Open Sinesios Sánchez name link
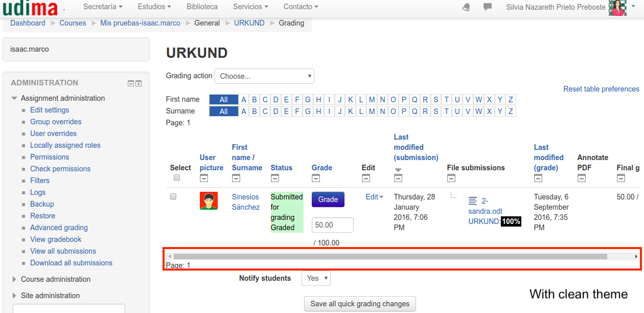Screen dimensions: 644x313 tap(246, 202)
